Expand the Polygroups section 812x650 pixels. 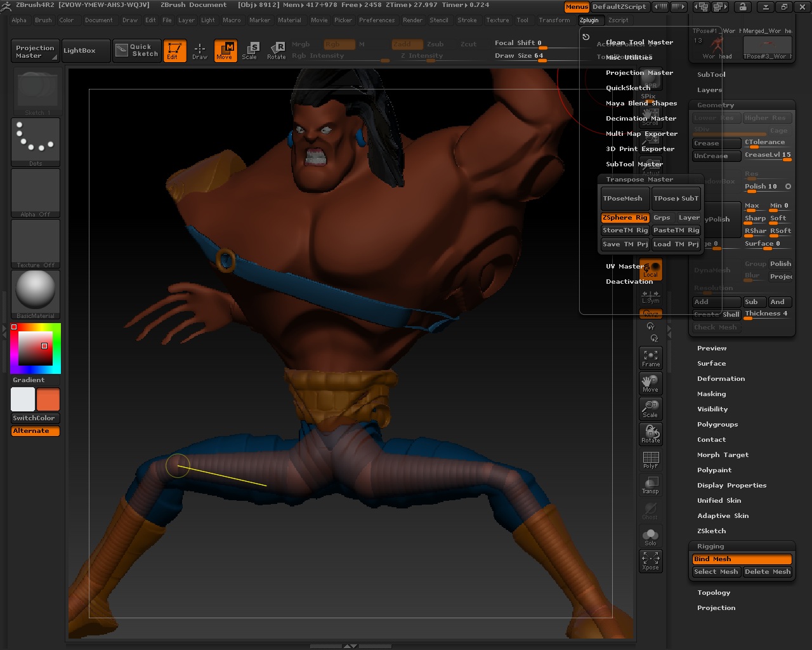coord(717,425)
